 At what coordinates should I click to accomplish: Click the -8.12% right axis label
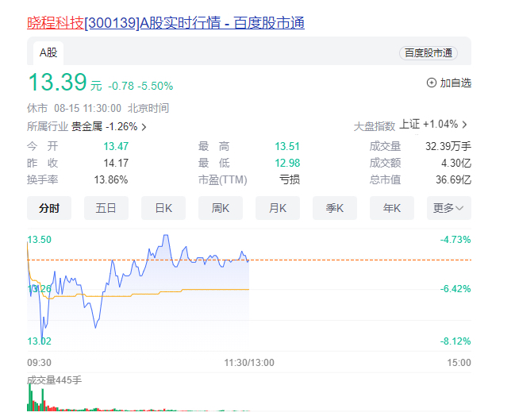(455, 341)
